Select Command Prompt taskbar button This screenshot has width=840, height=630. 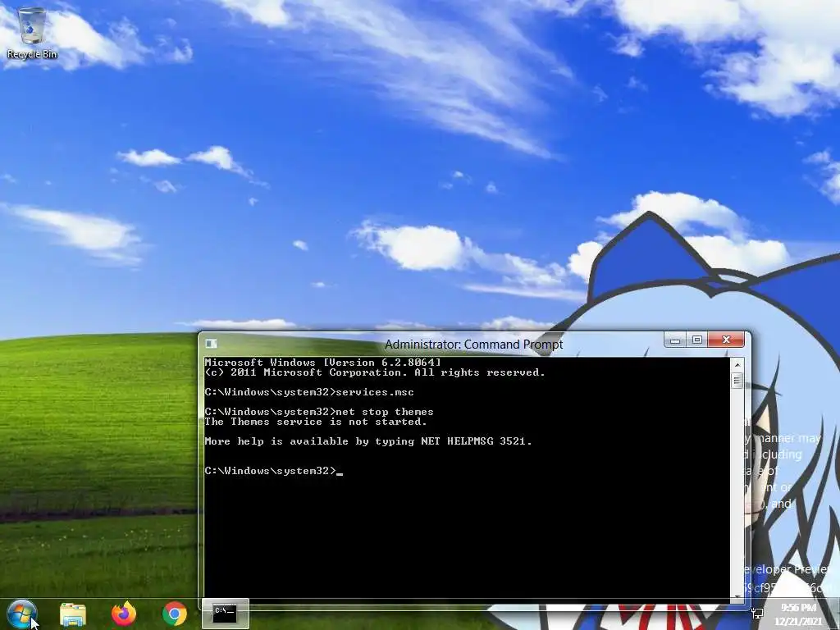click(x=225, y=614)
